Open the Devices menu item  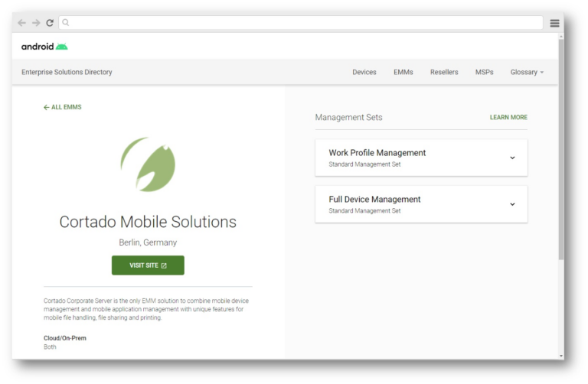[x=364, y=72]
